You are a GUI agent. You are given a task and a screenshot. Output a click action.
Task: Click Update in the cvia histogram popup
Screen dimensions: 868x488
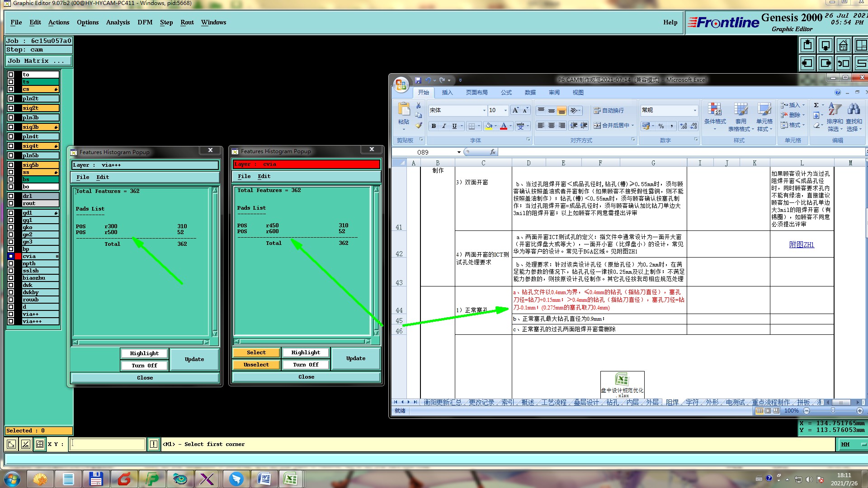pos(355,358)
